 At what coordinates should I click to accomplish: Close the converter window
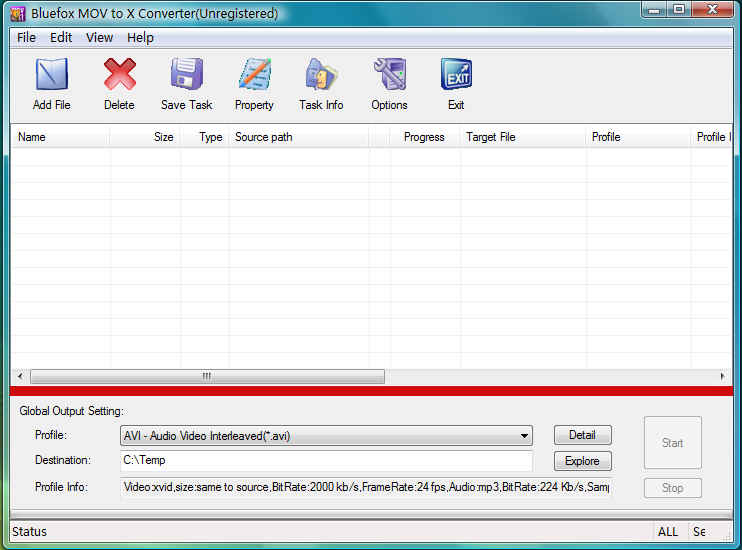[x=712, y=10]
